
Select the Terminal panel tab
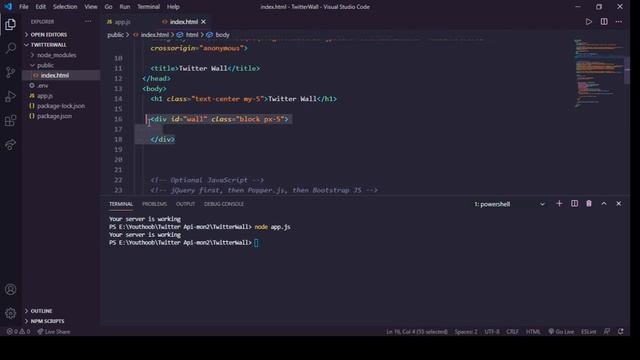pos(121,204)
